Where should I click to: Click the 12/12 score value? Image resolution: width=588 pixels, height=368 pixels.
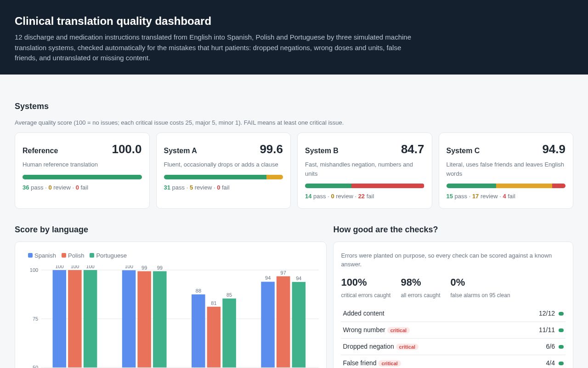[x=547, y=313]
